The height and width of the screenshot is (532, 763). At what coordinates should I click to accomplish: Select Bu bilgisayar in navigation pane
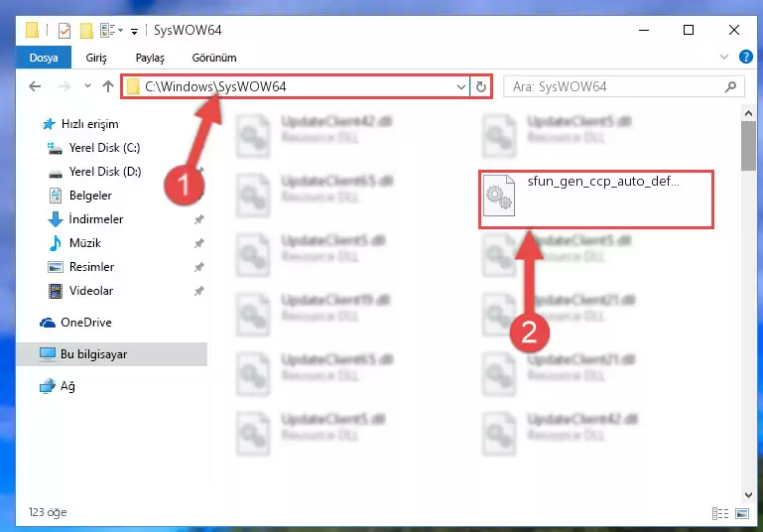[111, 354]
